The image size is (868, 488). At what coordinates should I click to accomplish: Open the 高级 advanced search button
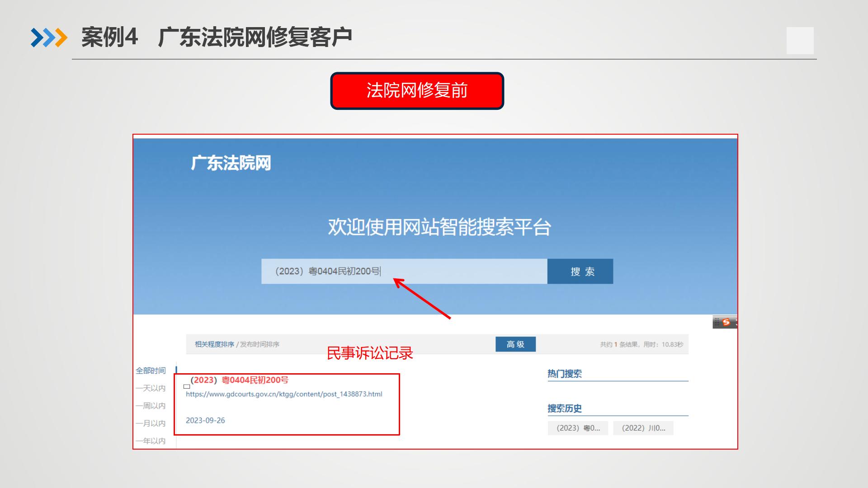click(515, 344)
